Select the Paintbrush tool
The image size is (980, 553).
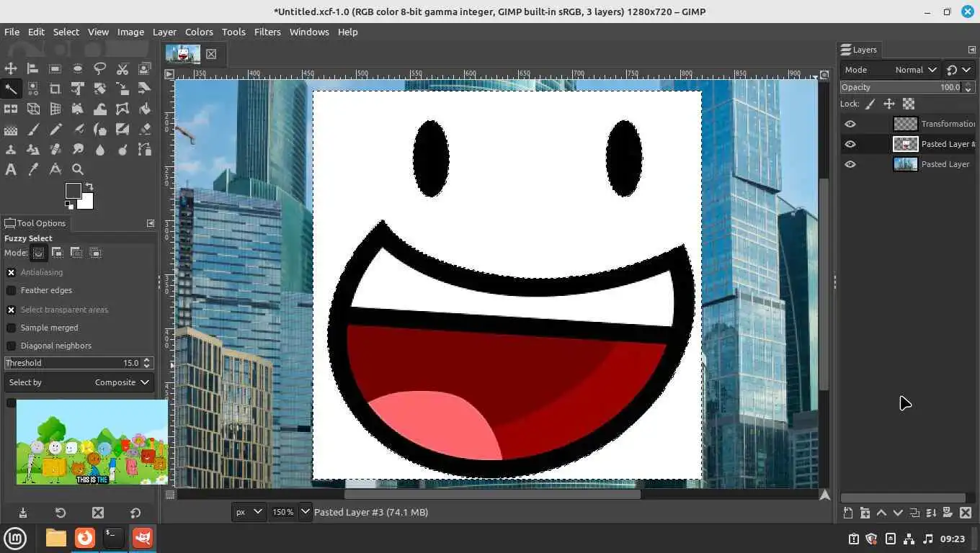click(x=32, y=130)
